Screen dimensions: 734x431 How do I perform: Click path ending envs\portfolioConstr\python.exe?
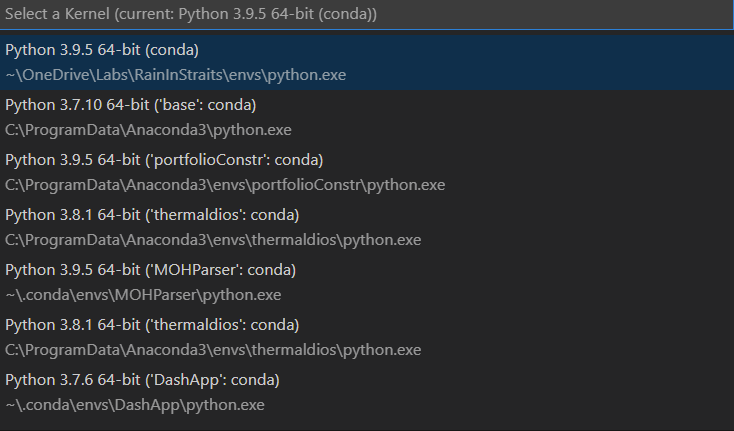225,185
